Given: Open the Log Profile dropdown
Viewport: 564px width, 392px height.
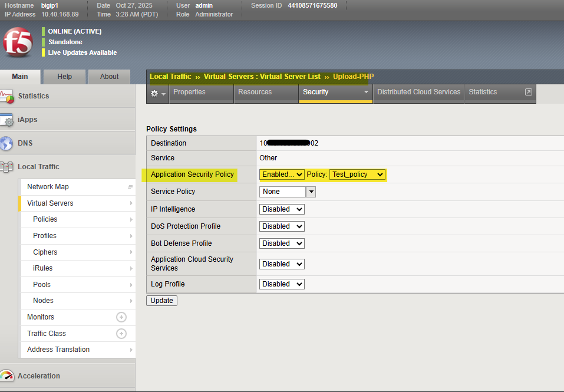Looking at the screenshot, I should [x=282, y=284].
